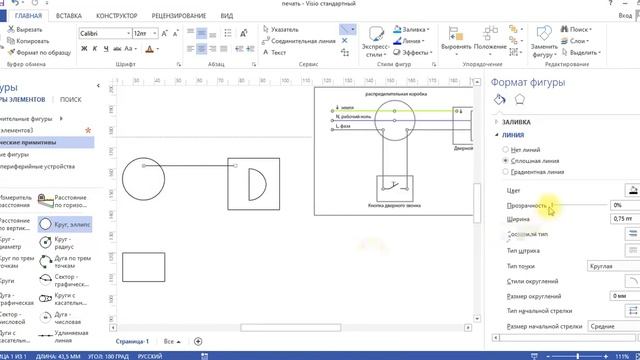Switch to ПОИСК tab in shapes pane
Viewport: 640px width, 360px height.
click(71, 100)
